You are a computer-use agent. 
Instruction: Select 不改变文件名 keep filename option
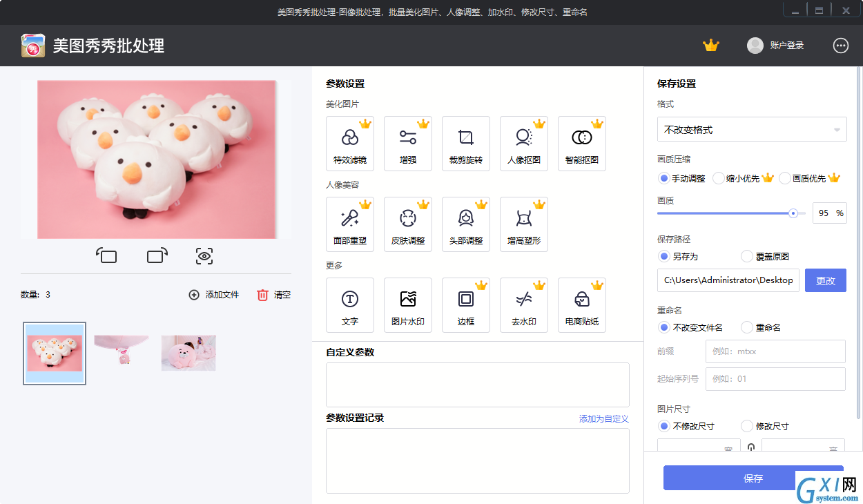(691, 327)
